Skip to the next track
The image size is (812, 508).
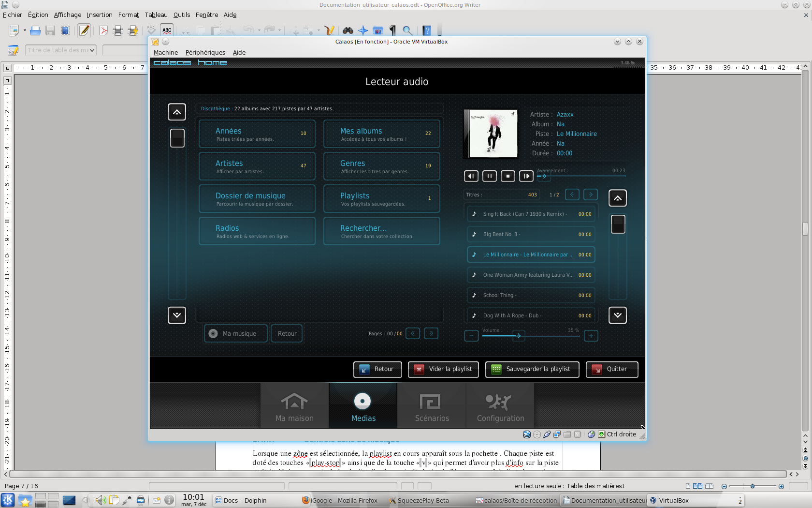[526, 176]
